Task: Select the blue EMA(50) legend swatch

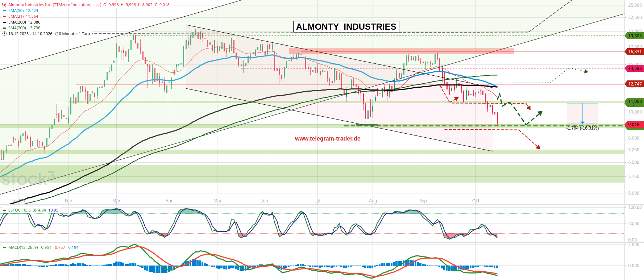Action: (x=5, y=11)
